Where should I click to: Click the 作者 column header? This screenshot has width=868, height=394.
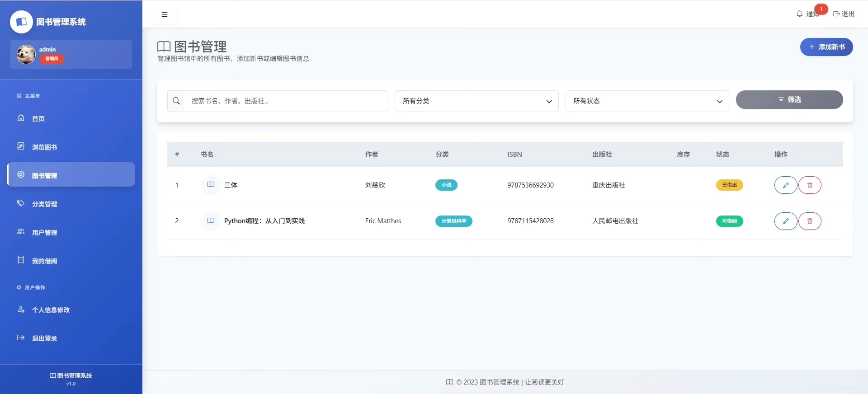372,155
